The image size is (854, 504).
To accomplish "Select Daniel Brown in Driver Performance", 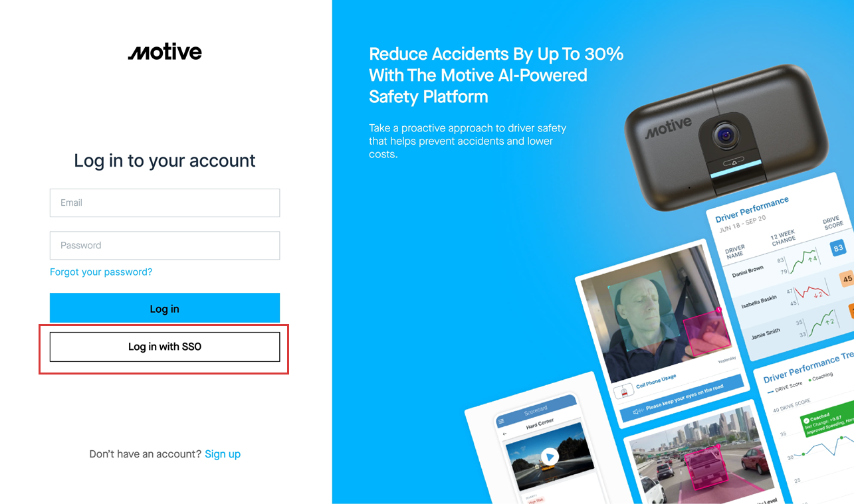I will pyautogui.click(x=748, y=271).
